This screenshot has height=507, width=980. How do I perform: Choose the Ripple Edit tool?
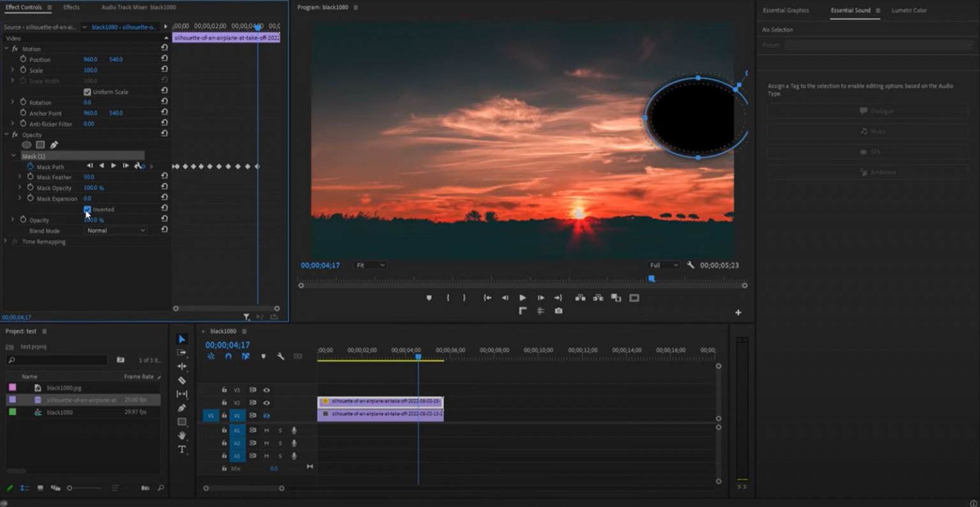[x=182, y=367]
